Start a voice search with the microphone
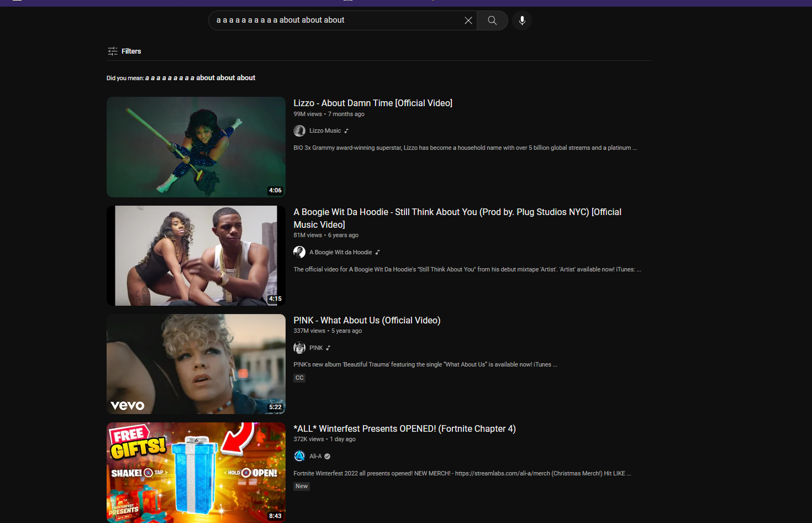 521,20
